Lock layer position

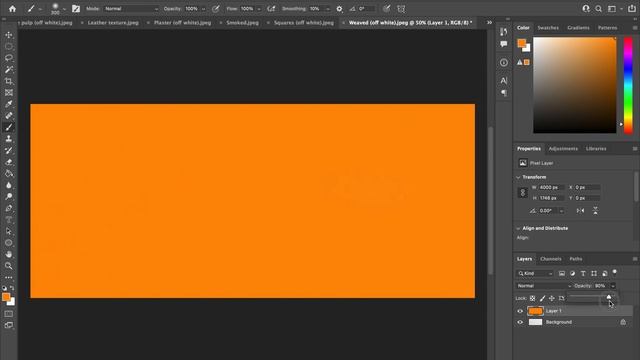tap(551, 298)
